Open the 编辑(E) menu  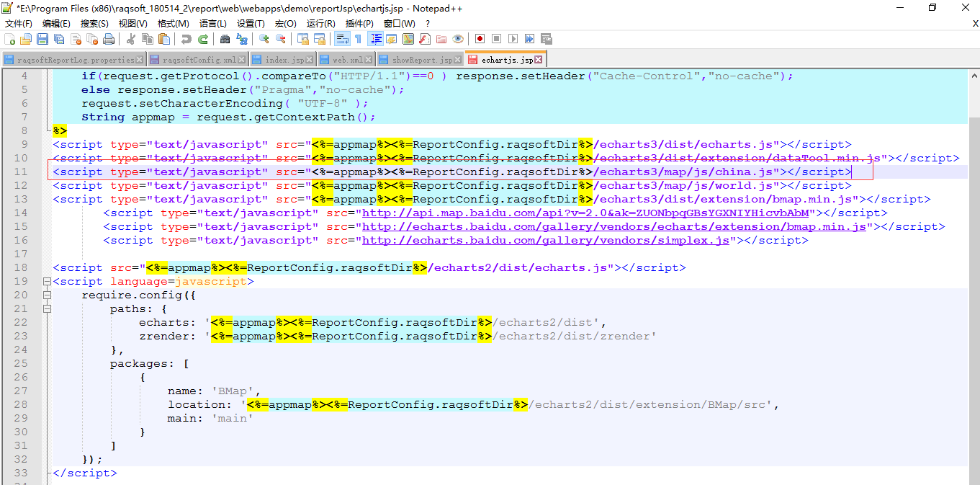[x=56, y=24]
